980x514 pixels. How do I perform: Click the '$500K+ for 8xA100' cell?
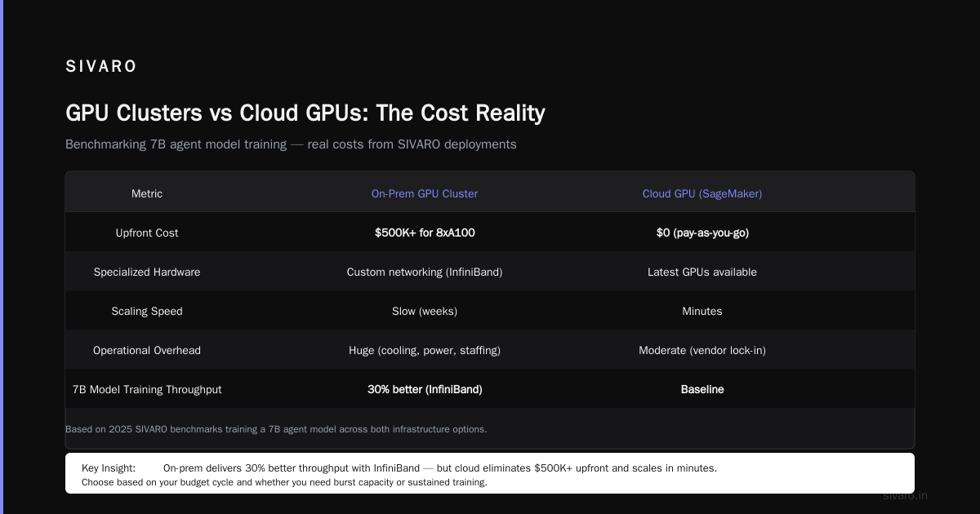click(425, 233)
